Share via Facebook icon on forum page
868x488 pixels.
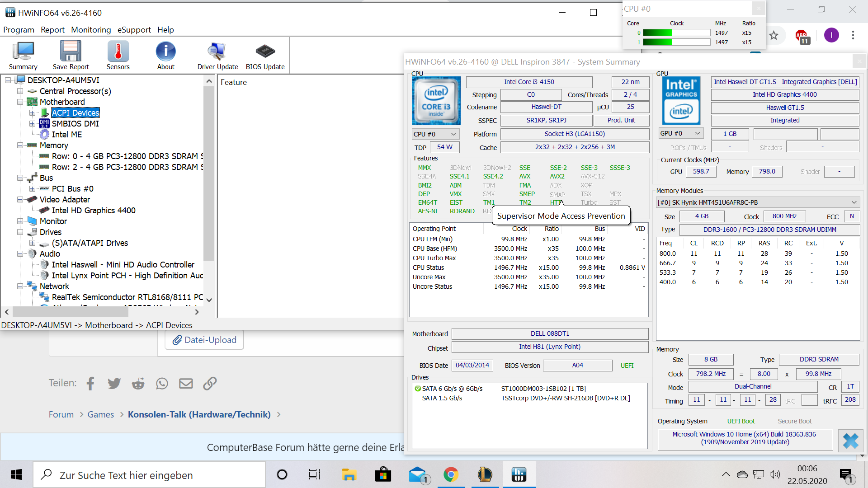[x=90, y=384]
